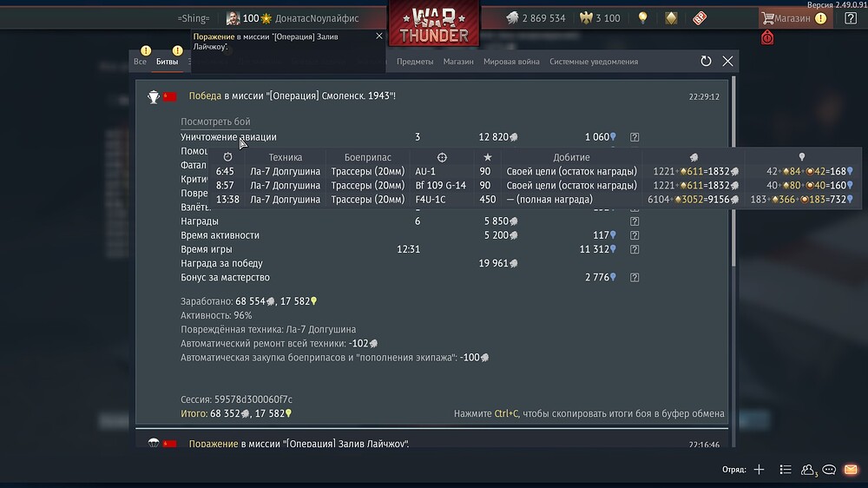This screenshot has width=868, height=488.
Task: Click the battle log vertical scrollbar
Action: point(734,172)
